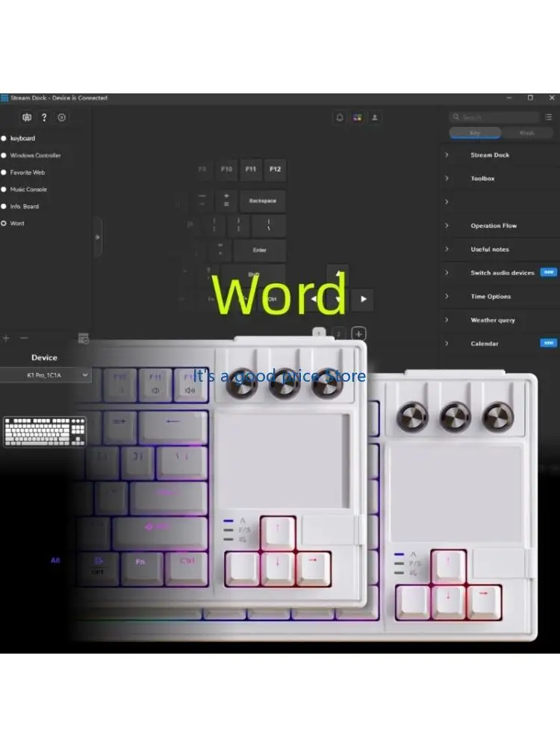Click the backslash key above Enter
560x747 pixels.
tap(269, 225)
